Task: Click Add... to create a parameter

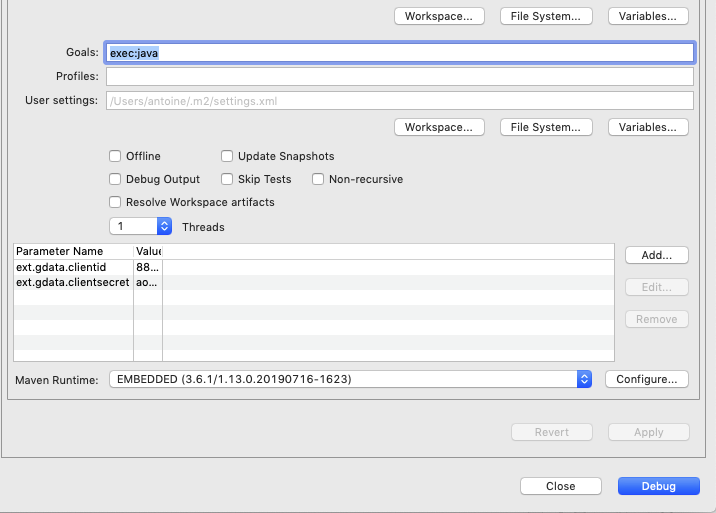Action: [656, 255]
